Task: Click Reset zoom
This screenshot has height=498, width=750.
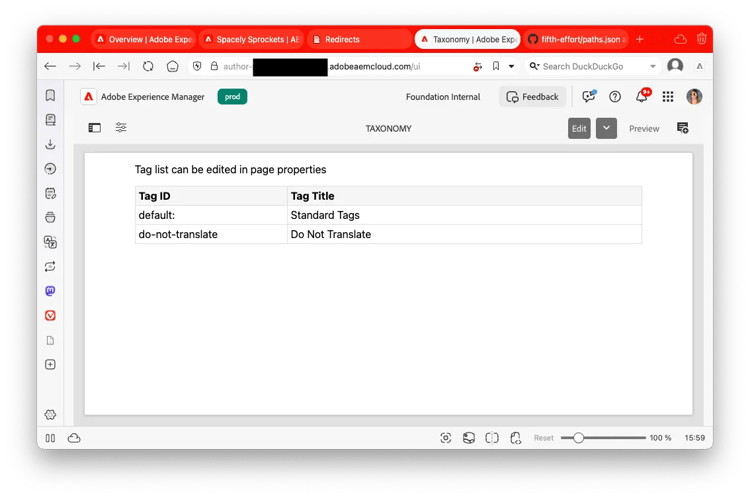Action: [543, 438]
